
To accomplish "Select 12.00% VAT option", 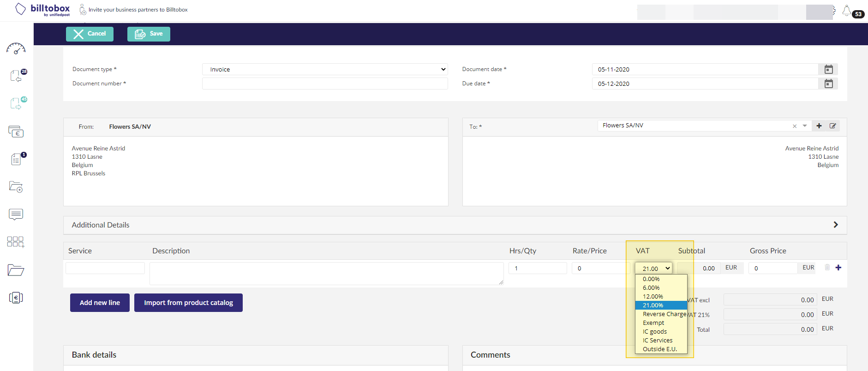I will click(x=661, y=297).
